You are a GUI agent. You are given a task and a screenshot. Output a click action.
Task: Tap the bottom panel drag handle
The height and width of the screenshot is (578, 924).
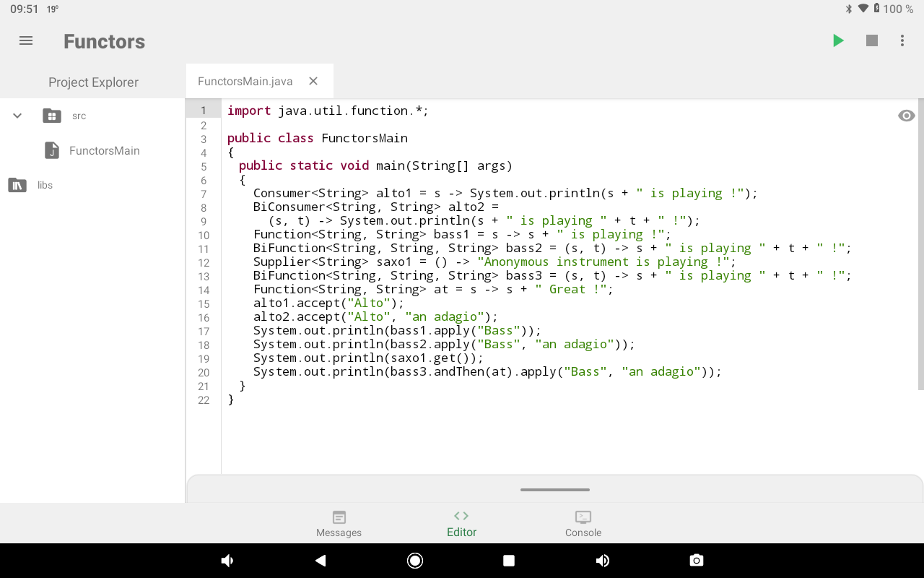[555, 490]
